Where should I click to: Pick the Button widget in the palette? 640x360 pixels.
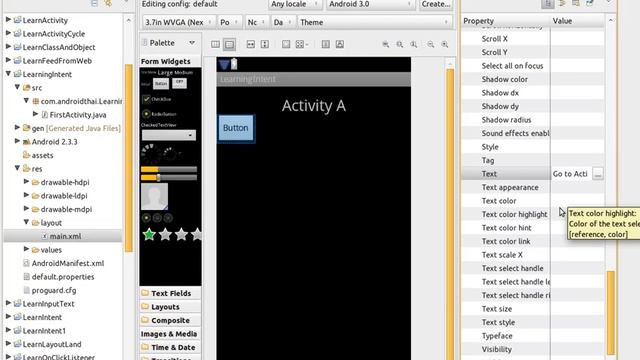161,83
